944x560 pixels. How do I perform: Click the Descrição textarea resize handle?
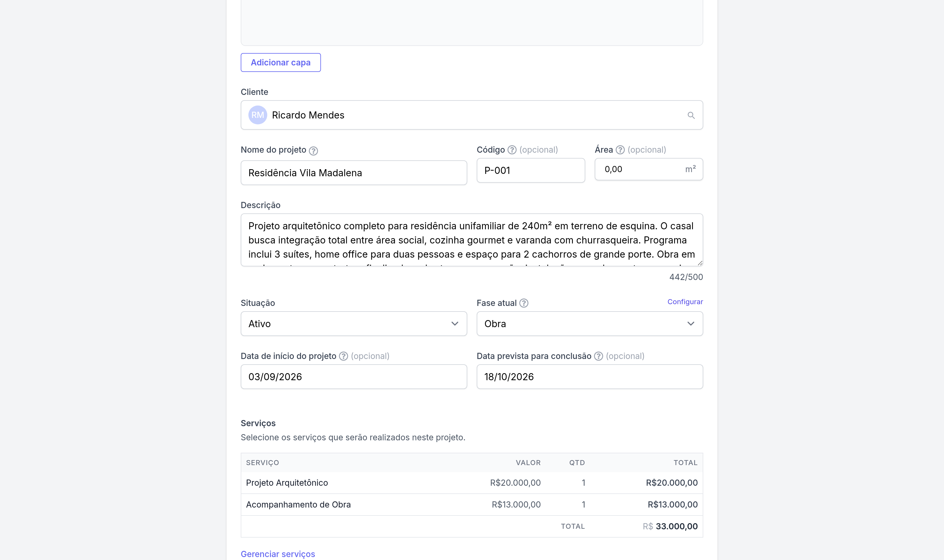tap(700, 263)
